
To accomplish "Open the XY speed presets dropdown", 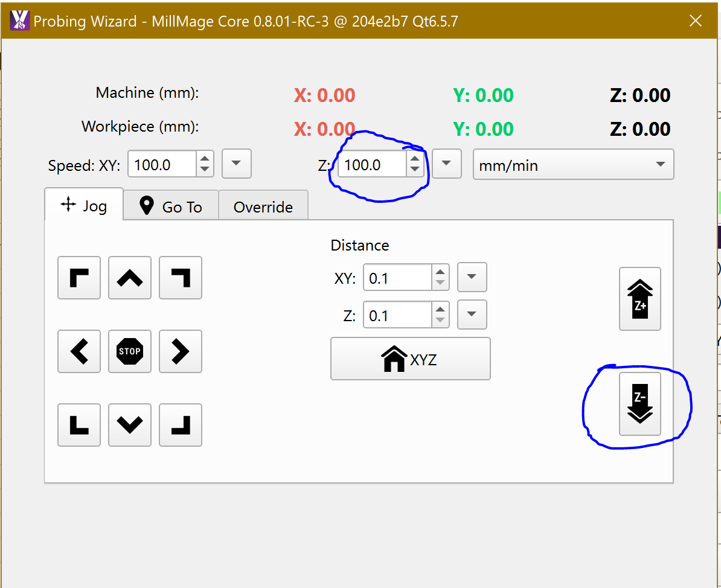I will click(237, 164).
